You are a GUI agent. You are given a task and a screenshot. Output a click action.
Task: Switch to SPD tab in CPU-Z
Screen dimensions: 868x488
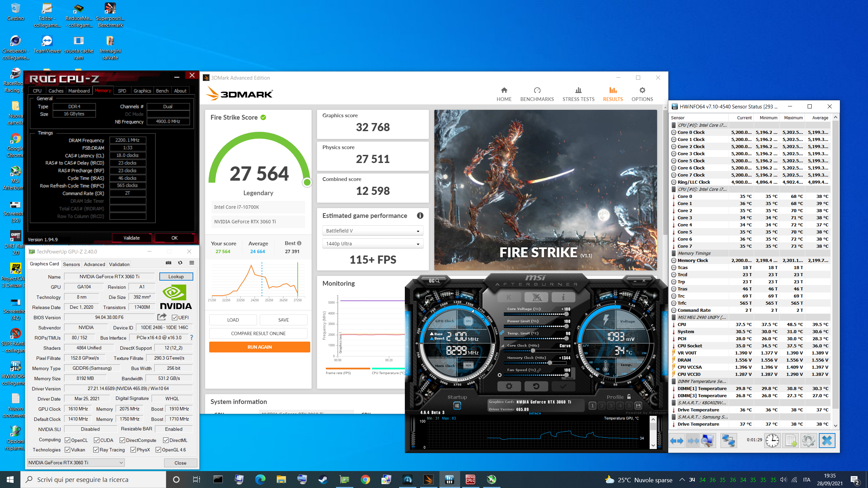point(122,91)
